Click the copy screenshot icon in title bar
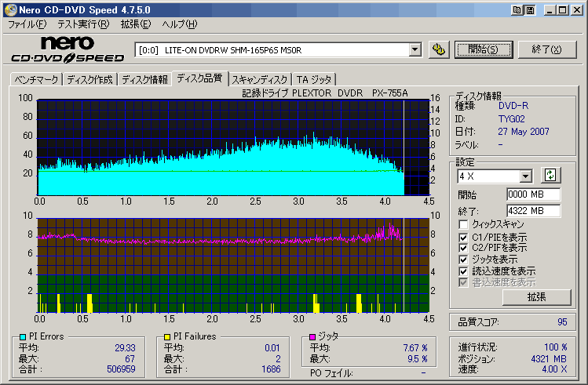The width and height of the screenshot is (588, 385). 517,10
